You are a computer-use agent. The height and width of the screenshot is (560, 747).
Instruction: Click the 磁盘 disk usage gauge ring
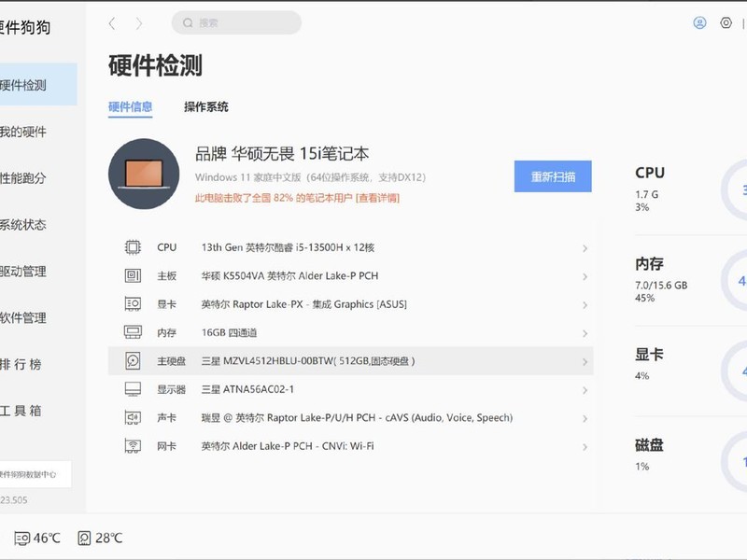[x=734, y=461]
